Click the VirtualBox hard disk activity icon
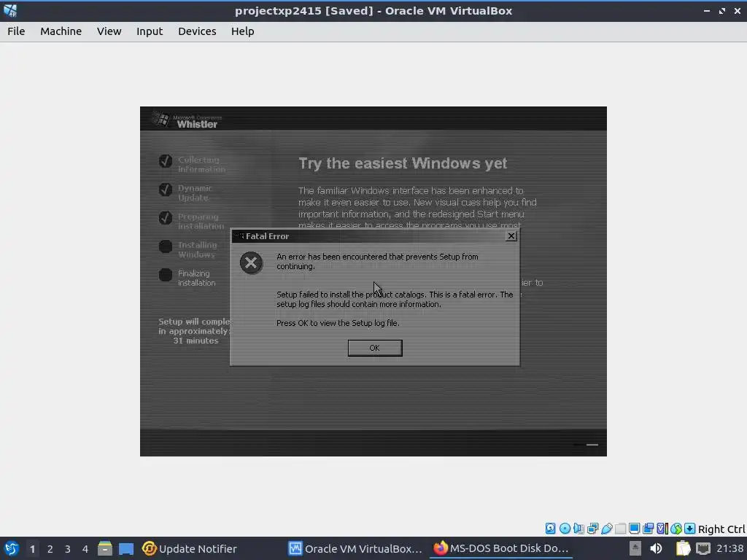 (x=550, y=528)
